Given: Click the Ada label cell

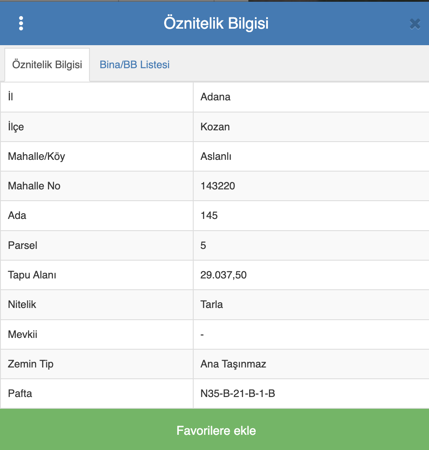Looking at the screenshot, I should point(97,216).
